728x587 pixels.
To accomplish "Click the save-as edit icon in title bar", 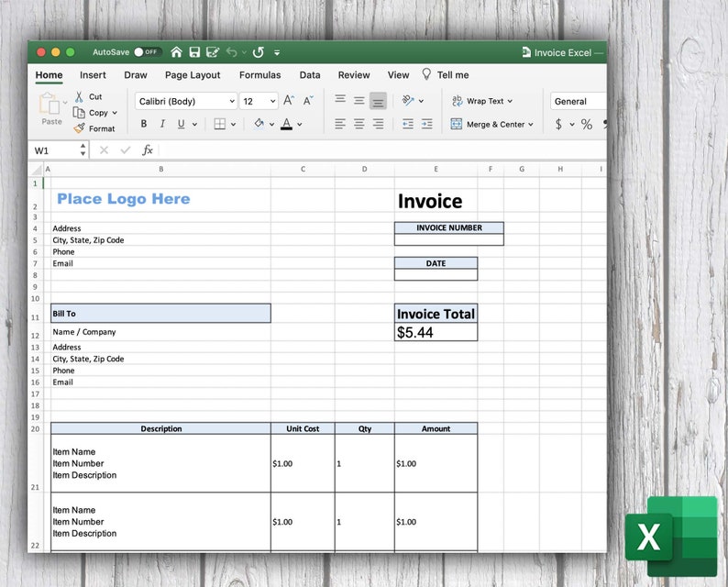I will click(213, 52).
